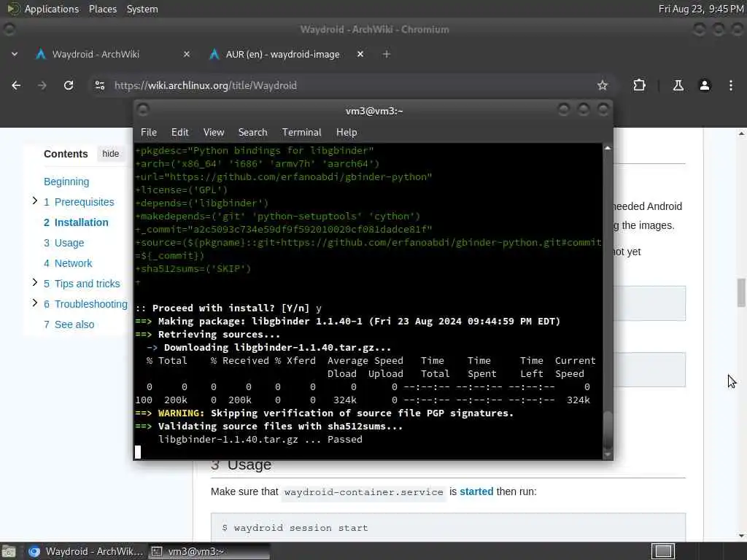The image size is (747, 560).
Task: Click the terminal scrollbar down arrow
Action: click(608, 455)
